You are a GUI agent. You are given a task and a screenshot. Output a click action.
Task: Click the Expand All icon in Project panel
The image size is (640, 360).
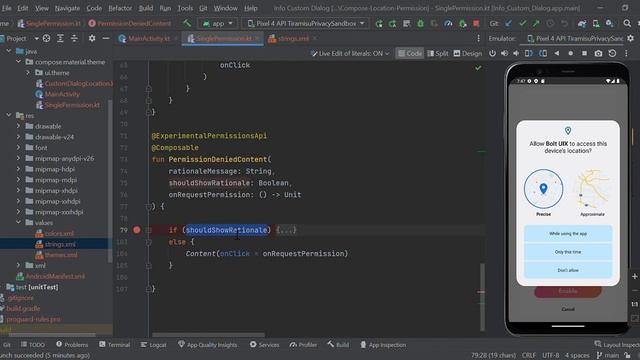click(x=60, y=38)
